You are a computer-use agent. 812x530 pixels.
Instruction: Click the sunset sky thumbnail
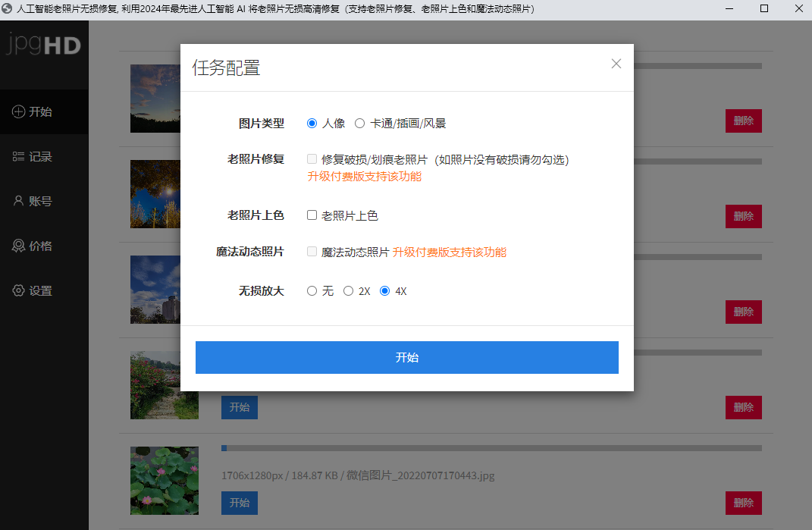tap(155, 99)
